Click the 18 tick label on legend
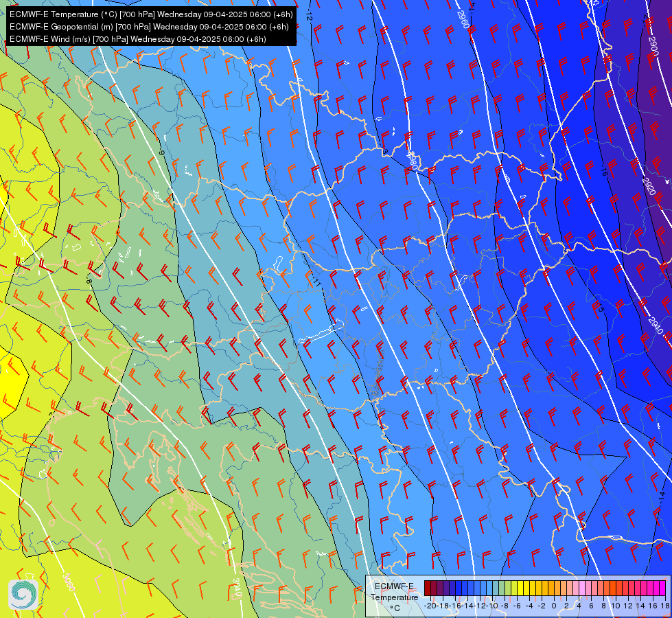Screen dimensions: 672x618 click(x=664, y=606)
